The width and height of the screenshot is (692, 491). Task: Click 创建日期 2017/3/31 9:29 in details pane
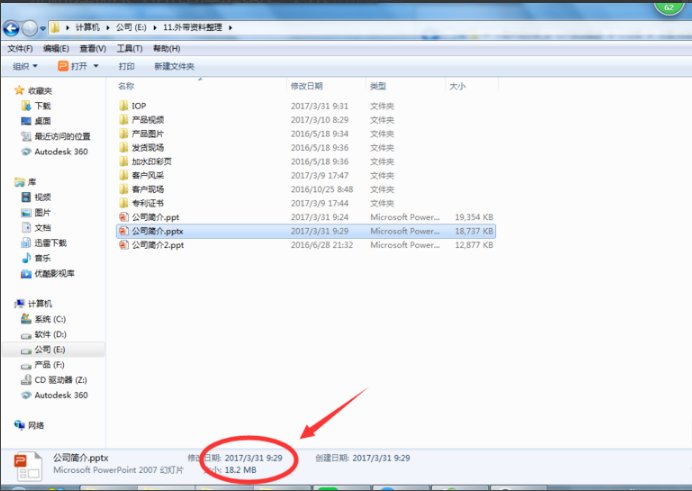pyautogui.click(x=363, y=458)
